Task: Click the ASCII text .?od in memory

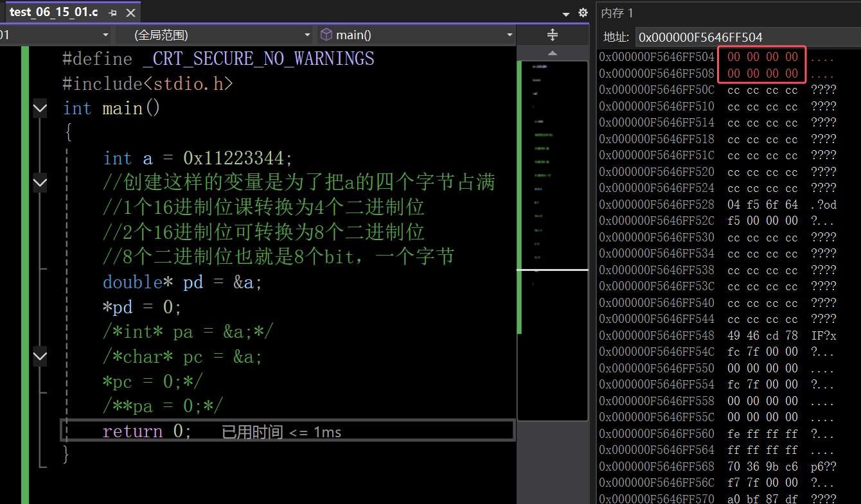Action: 824,204
